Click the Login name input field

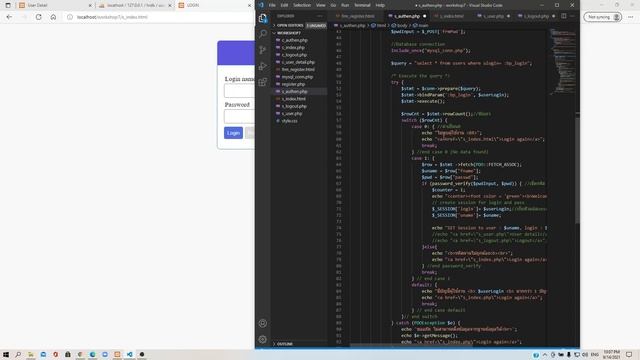click(239, 91)
